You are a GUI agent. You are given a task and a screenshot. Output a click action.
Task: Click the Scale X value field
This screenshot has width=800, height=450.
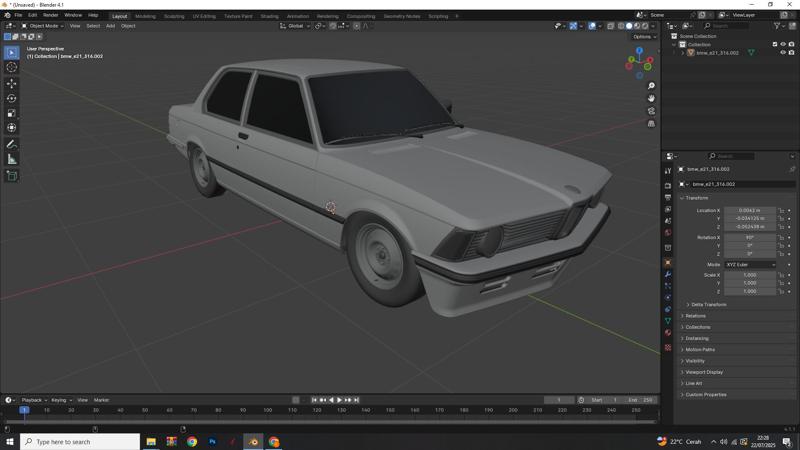pyautogui.click(x=749, y=275)
